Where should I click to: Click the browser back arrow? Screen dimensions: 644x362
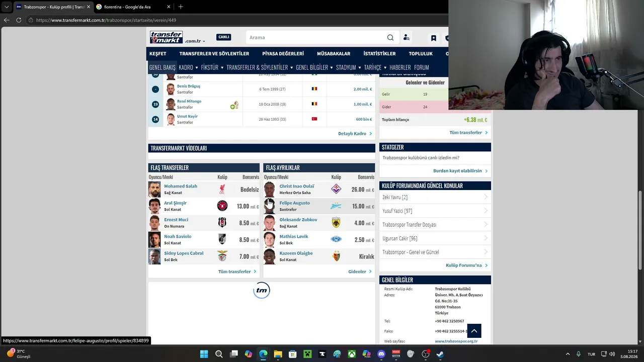(7, 20)
